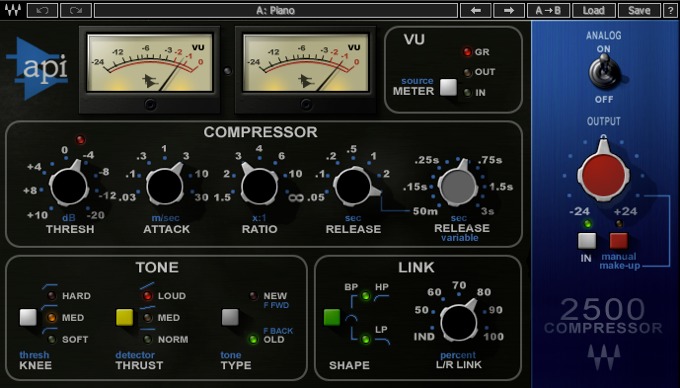Select the OLD feedback type LED
The image size is (680, 388).
[x=253, y=339]
